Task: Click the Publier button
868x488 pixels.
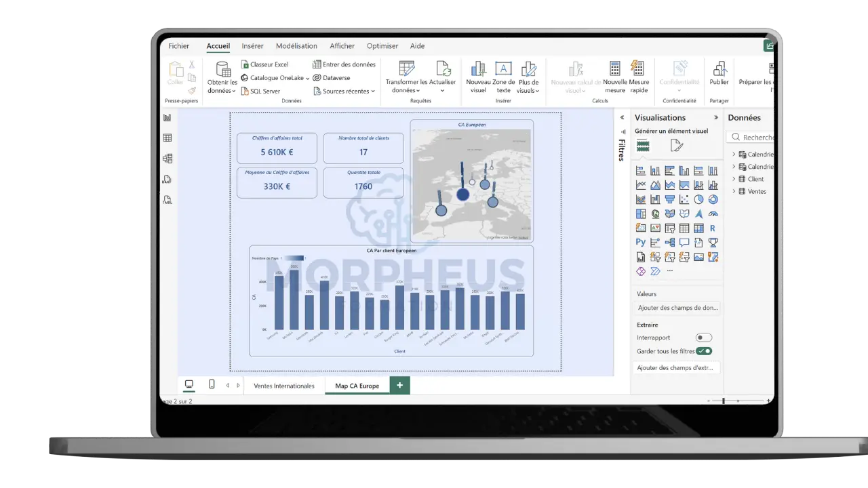Action: tap(719, 77)
